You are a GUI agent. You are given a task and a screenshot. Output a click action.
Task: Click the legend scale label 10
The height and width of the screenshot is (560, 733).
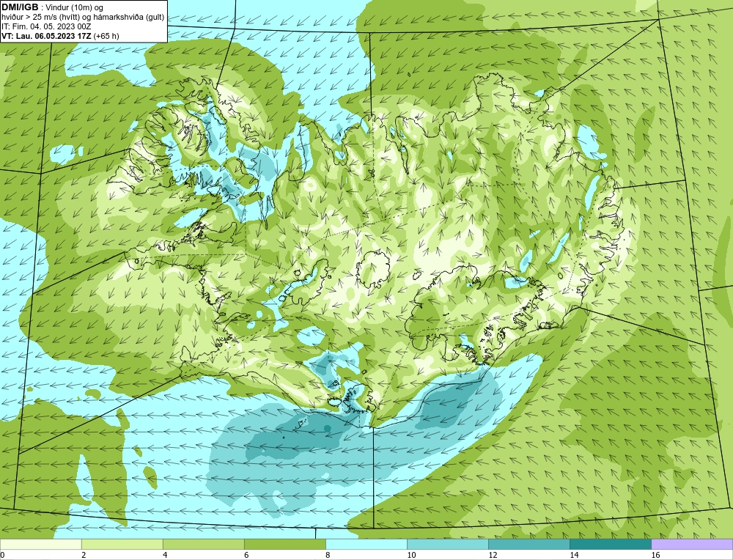coord(411,555)
